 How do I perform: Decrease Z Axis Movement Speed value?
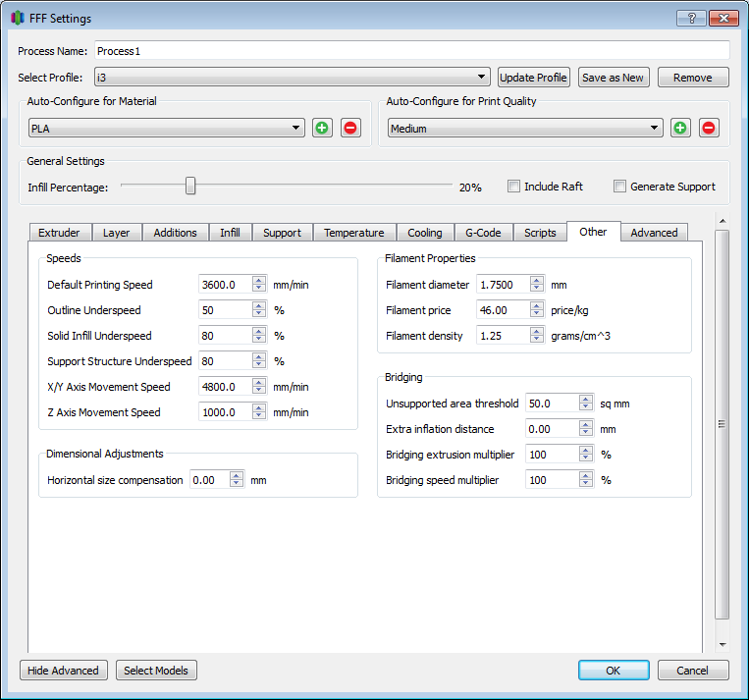259,416
